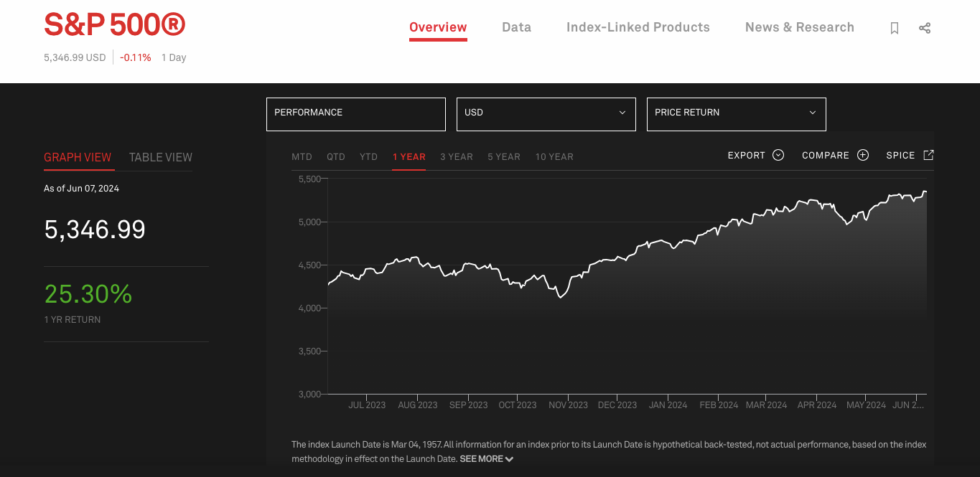Select the 1 Year time range
The width and height of the screenshot is (980, 477).
[x=409, y=156]
